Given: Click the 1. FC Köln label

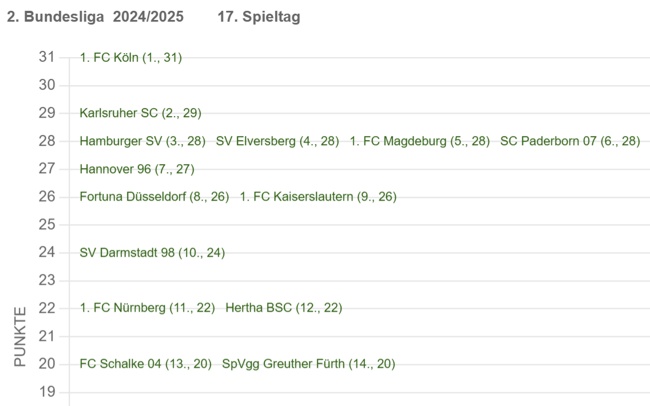Looking at the screenshot, I should pyautogui.click(x=131, y=57).
